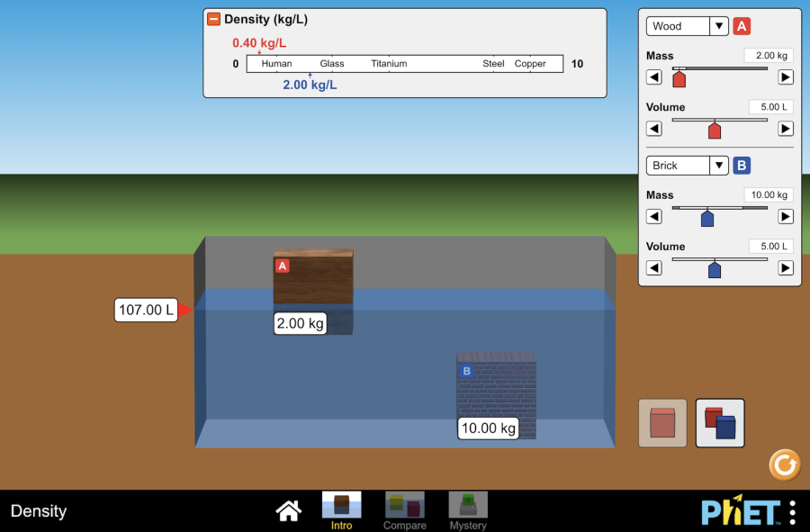
Task: Click the block A mass value field
Action: pos(768,56)
